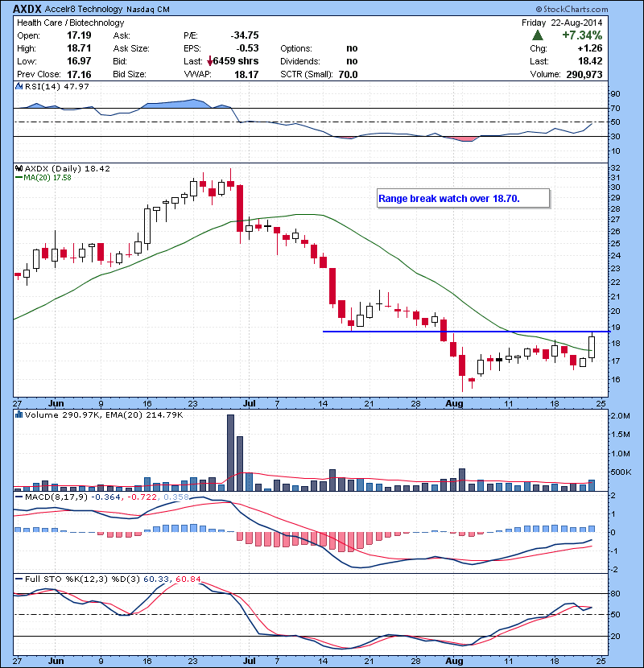
Task: Click the EPS value -0.53
Action: click(x=248, y=48)
